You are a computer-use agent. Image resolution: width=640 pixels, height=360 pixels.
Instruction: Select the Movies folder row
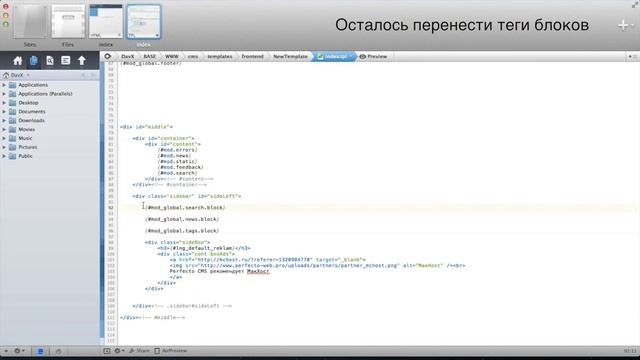50,129
